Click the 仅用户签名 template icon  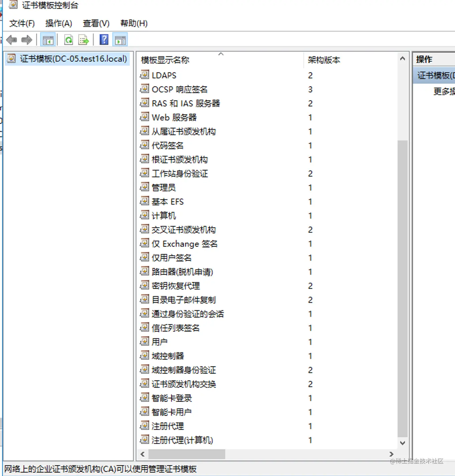coord(144,257)
